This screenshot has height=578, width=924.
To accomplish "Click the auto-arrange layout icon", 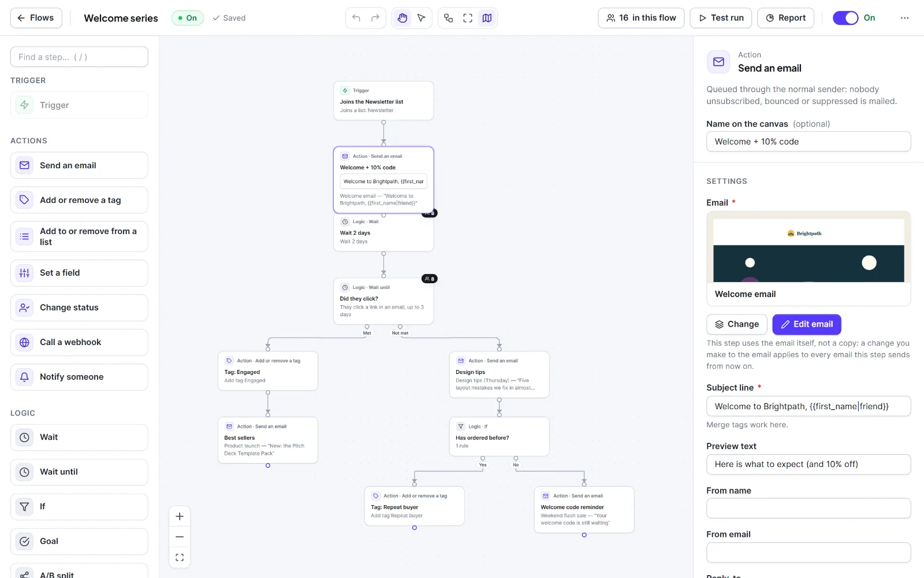I will (449, 18).
